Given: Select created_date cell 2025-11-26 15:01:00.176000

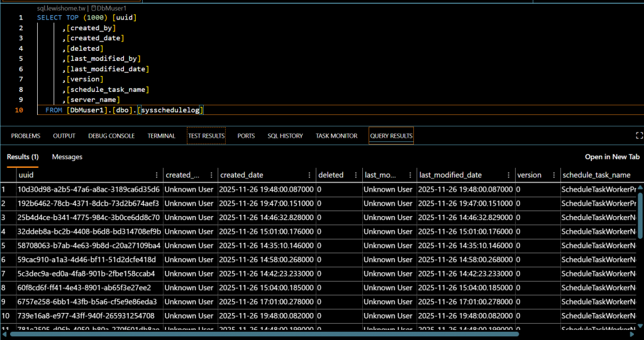Looking at the screenshot, I should click(267, 232).
